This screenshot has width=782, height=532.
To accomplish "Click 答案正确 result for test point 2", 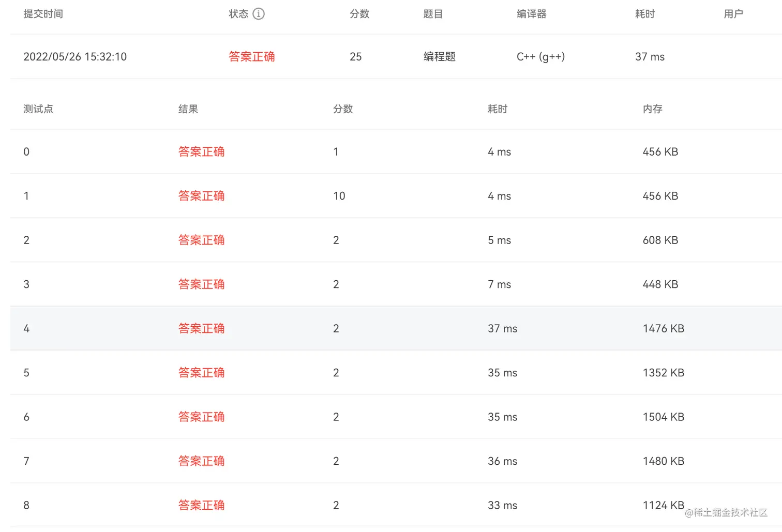I will [201, 240].
